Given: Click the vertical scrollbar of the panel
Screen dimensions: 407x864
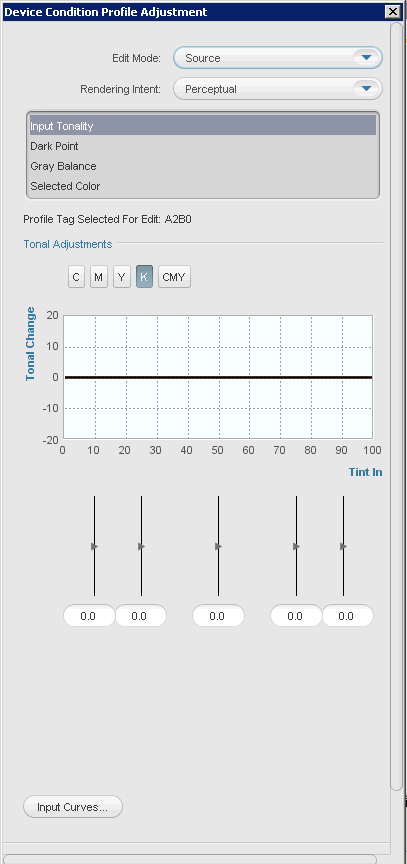Looking at the screenshot, I should coord(397,407).
